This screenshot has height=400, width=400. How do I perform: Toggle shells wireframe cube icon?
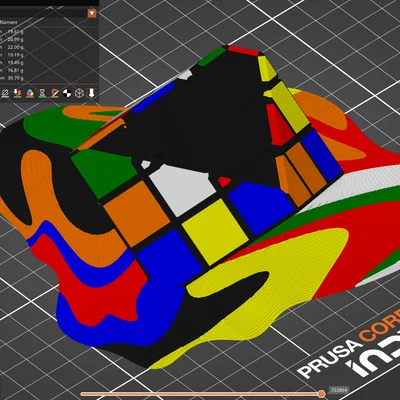tap(79, 93)
